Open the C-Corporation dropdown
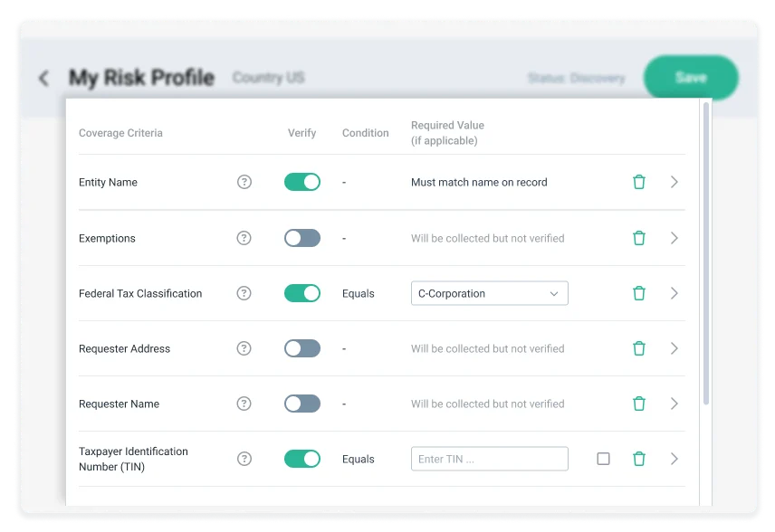The image size is (775, 532). coord(489,293)
